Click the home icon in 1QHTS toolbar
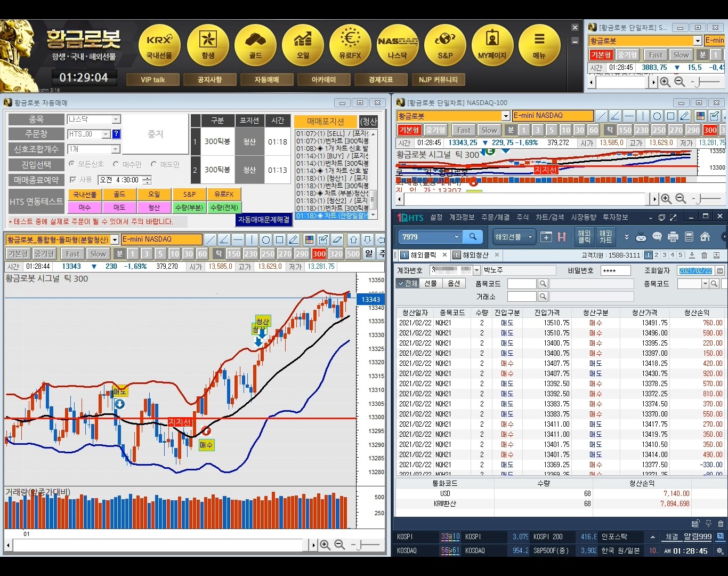 [705, 237]
